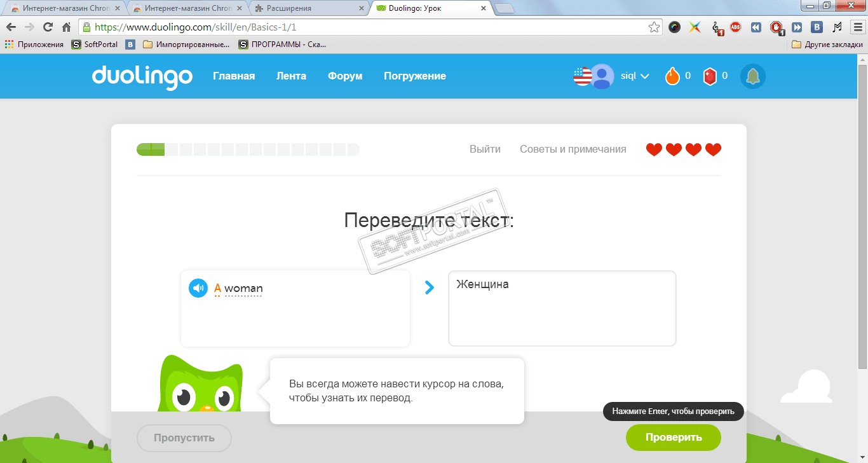
Task: Click the red ABS extension icon
Action: point(736,27)
